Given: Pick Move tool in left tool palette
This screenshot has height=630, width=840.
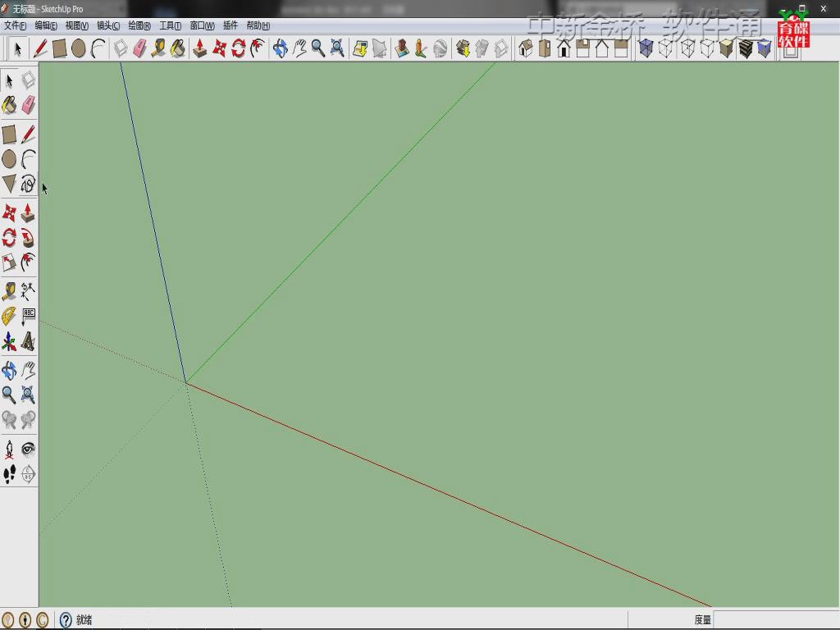Looking at the screenshot, I should [x=9, y=212].
